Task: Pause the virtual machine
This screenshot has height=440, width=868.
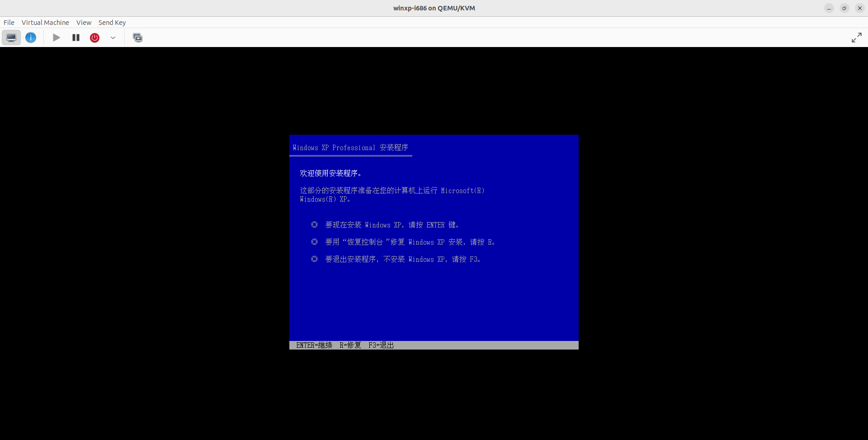Action: [76, 38]
